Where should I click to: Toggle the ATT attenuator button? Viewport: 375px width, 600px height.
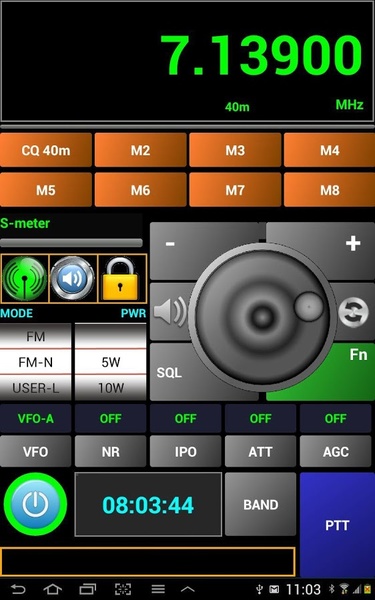261,452
